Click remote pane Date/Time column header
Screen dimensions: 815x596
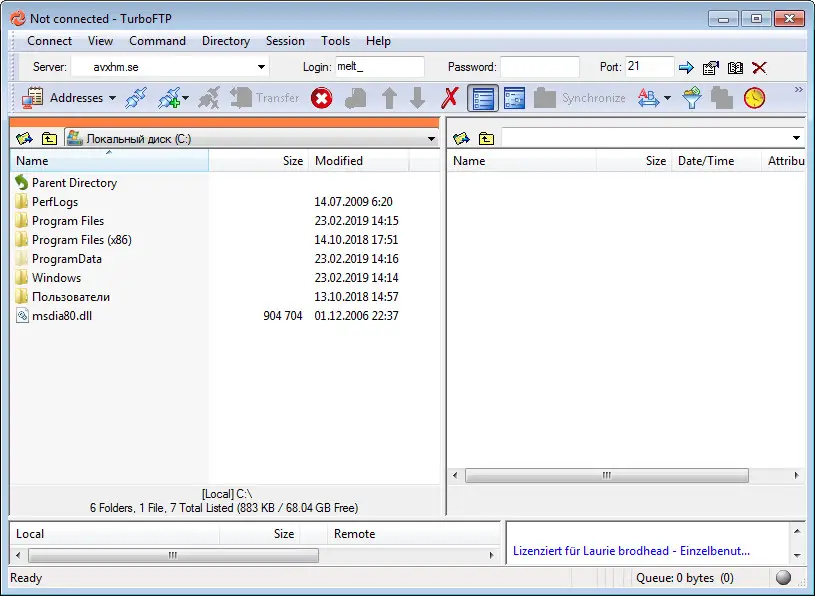pos(716,161)
